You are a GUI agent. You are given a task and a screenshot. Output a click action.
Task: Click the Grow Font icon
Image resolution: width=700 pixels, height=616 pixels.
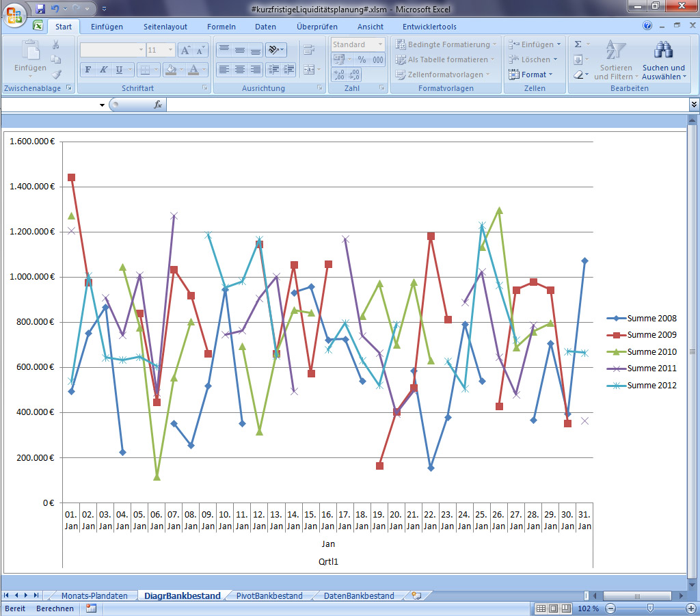click(185, 50)
